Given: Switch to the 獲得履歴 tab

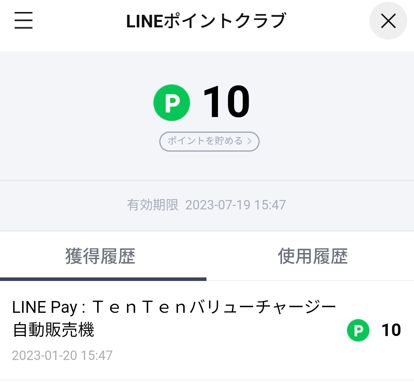Looking at the screenshot, I should pos(100,256).
